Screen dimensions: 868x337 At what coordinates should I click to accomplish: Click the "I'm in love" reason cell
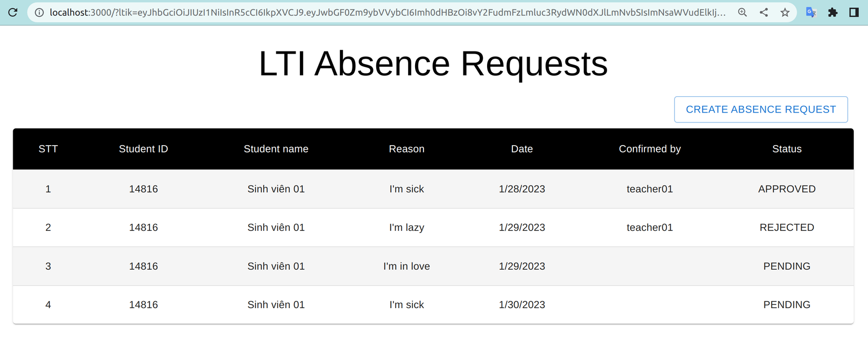[406, 266]
